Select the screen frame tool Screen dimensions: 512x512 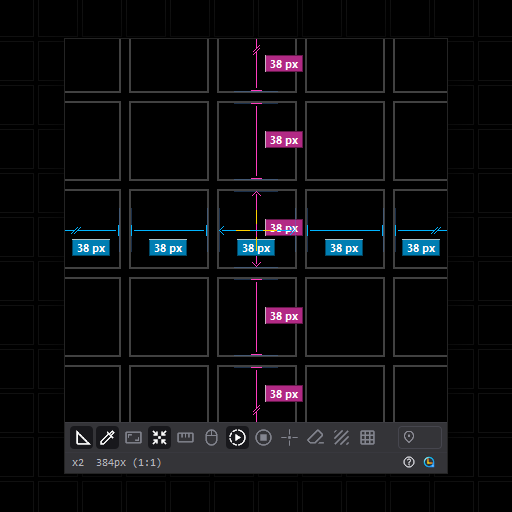[x=133, y=437]
